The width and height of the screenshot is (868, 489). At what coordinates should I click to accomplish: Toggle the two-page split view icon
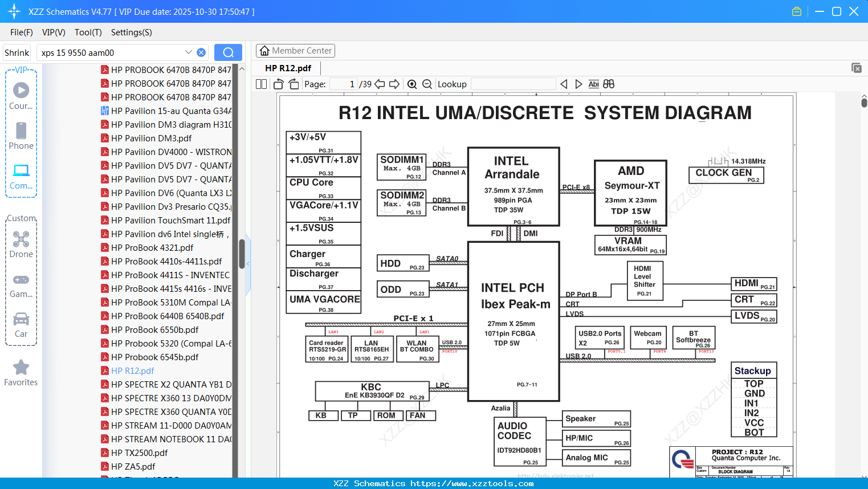[261, 84]
